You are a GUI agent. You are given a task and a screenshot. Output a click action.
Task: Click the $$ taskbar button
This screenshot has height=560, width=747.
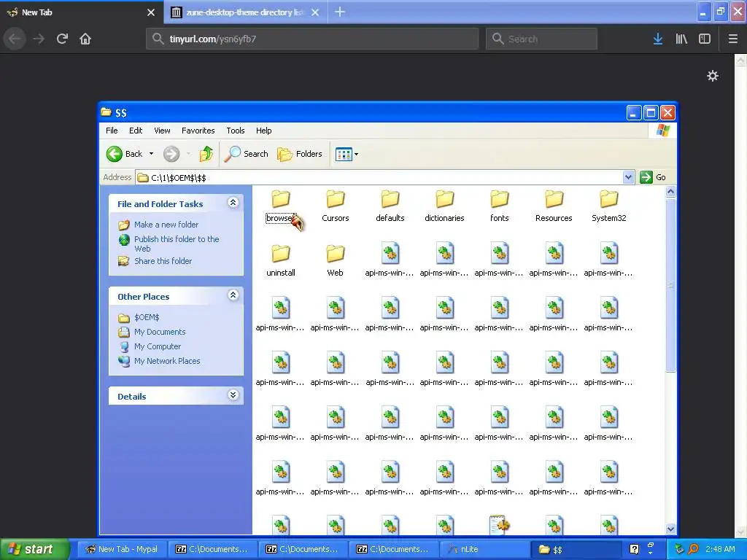576,549
